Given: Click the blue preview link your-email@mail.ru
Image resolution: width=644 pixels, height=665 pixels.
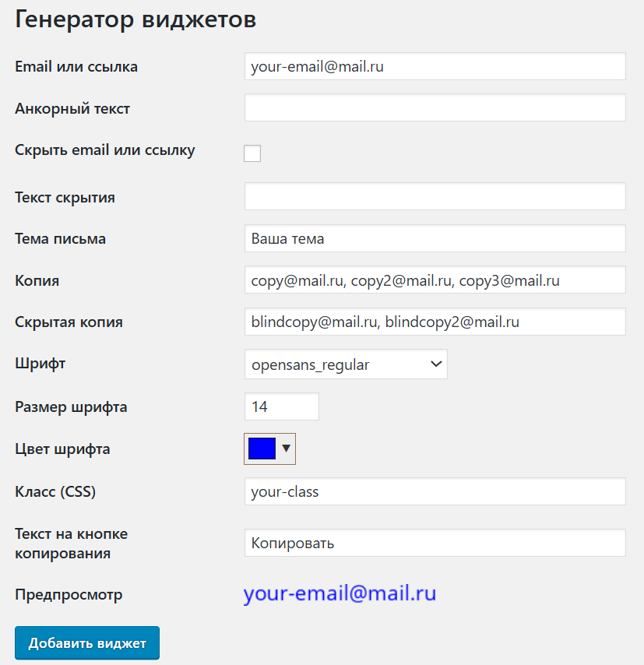Looking at the screenshot, I should (340, 594).
